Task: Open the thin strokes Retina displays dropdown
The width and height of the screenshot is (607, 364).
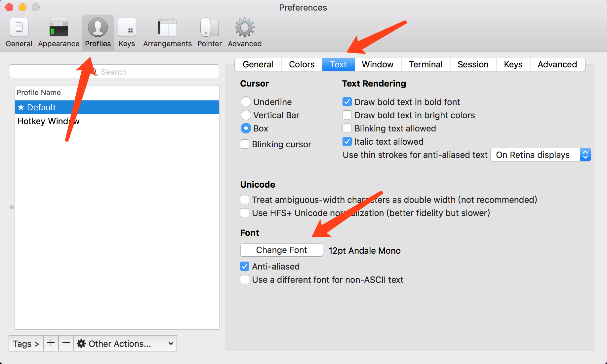Action: 540,155
